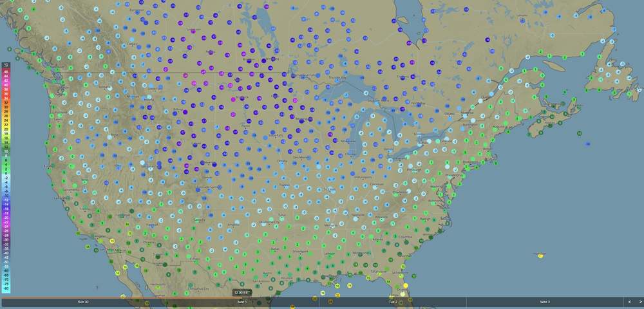Click the Knoxville city label
Image resolution: width=644 pixels, height=309 pixels.
click(x=381, y=217)
